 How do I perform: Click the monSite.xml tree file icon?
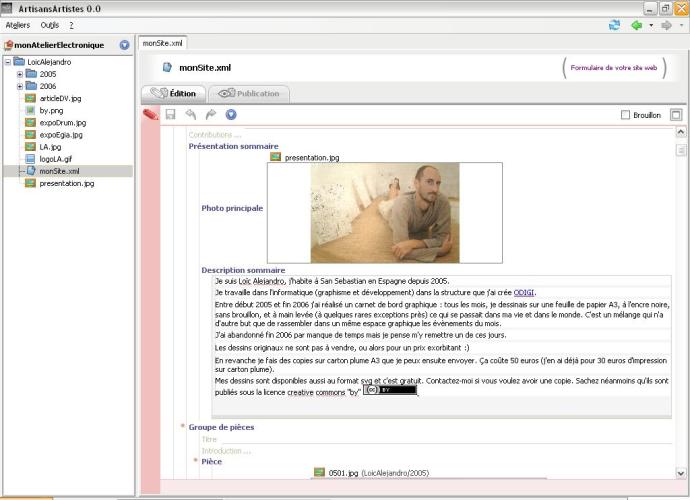(x=31, y=171)
